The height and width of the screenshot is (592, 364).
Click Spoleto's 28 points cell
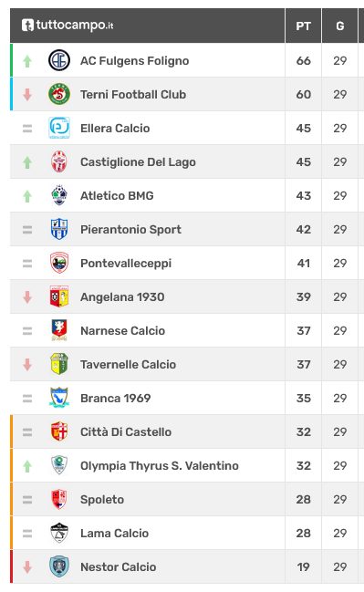coord(303,499)
